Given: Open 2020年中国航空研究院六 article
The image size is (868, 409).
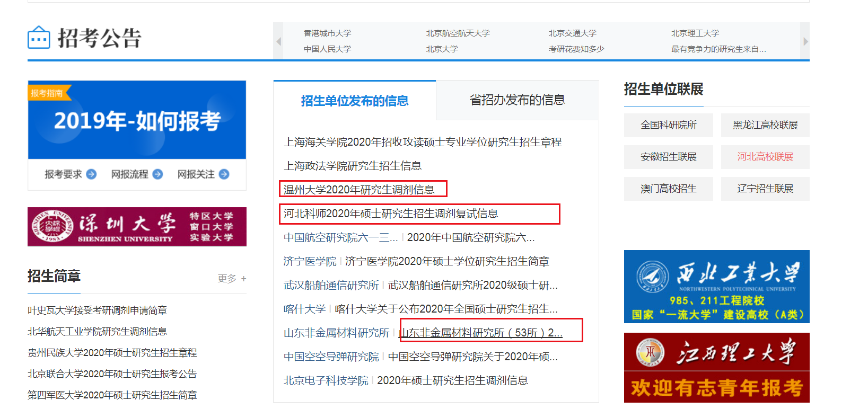Looking at the screenshot, I should pyautogui.click(x=471, y=237).
